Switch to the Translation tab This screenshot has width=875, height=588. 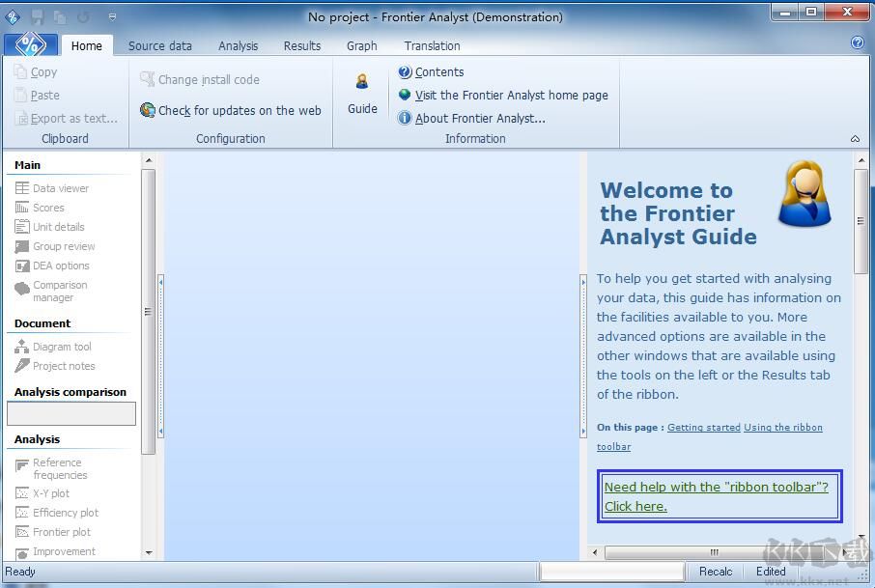click(x=432, y=45)
